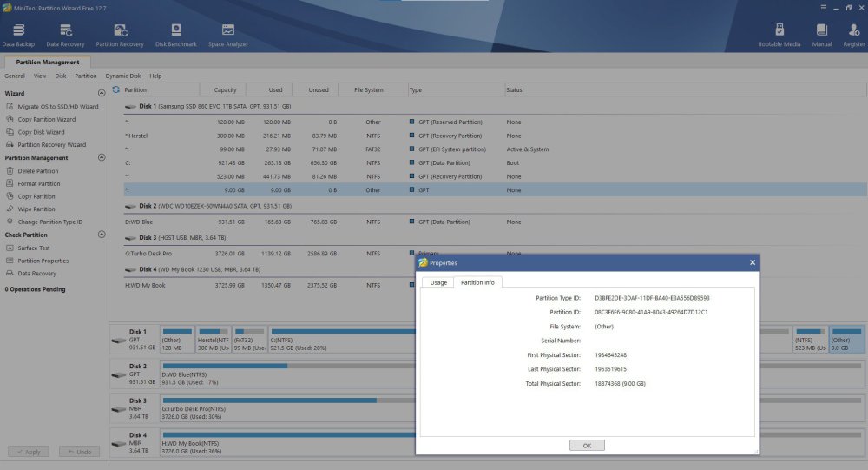The image size is (868, 470).
Task: Sort the list by the Capacity column header
Action: pos(225,89)
